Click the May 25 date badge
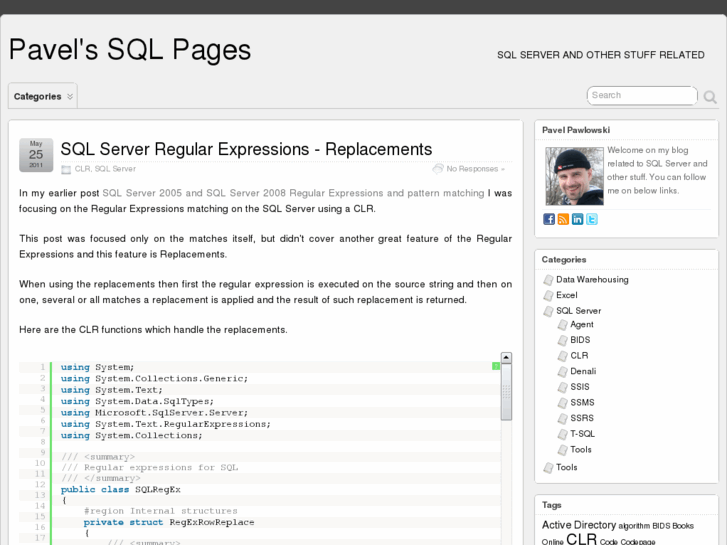727x545 pixels. (36, 154)
